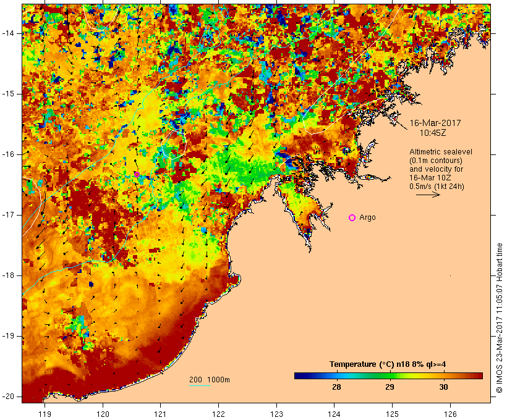The height and width of the screenshot is (420, 507).
Task: Click the color bar label '29'
Action: [x=390, y=387]
